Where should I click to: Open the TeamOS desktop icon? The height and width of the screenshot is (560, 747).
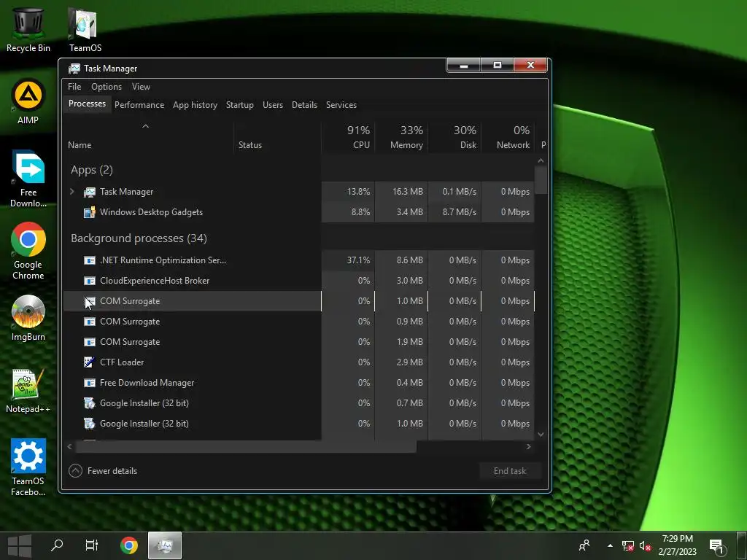pyautogui.click(x=85, y=29)
